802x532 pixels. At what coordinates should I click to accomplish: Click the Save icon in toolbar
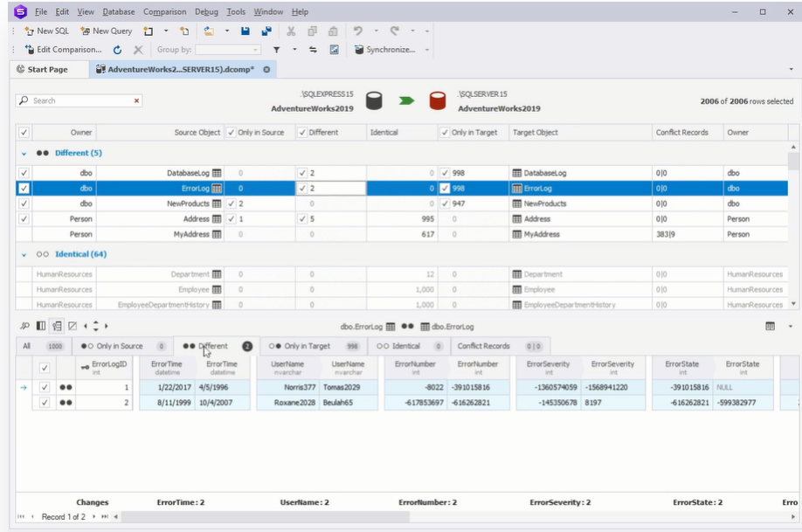[245, 31]
